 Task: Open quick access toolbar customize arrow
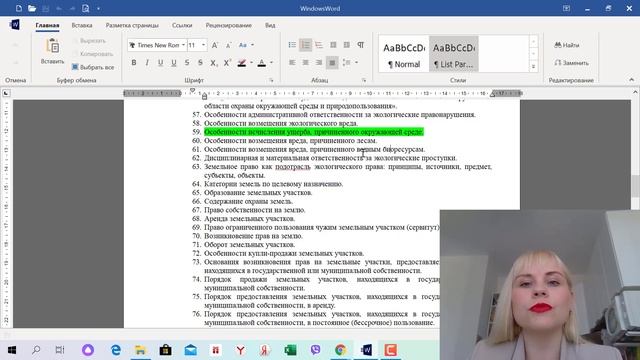point(98,8)
